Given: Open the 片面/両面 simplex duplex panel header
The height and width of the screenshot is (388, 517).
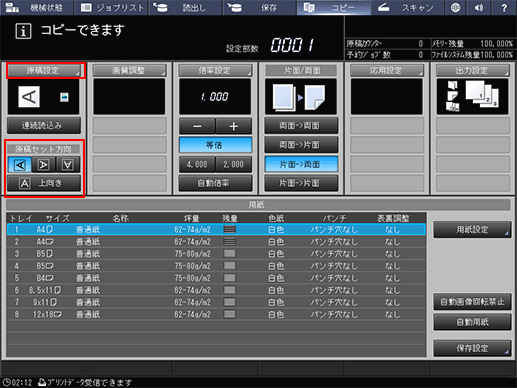Looking at the screenshot, I should [x=301, y=70].
